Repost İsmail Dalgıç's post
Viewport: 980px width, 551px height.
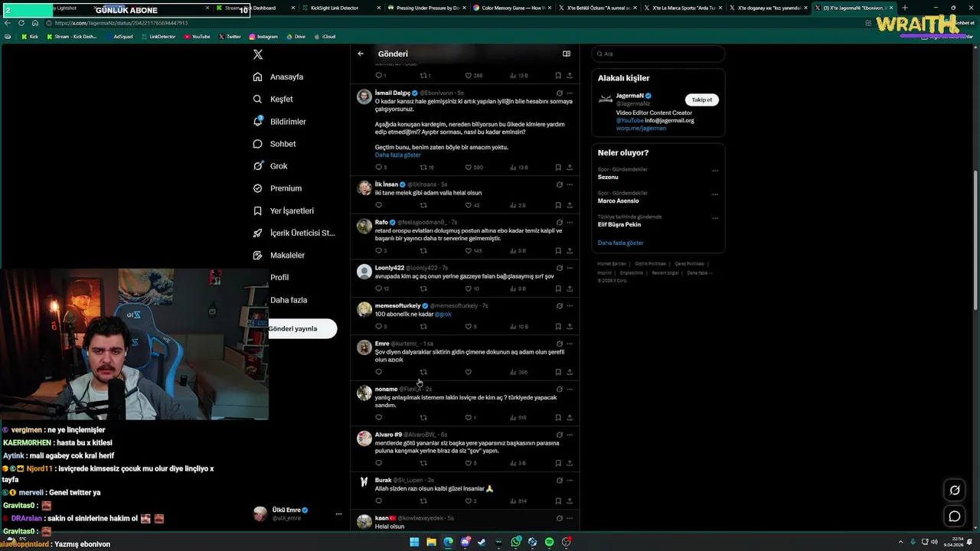pyautogui.click(x=423, y=167)
